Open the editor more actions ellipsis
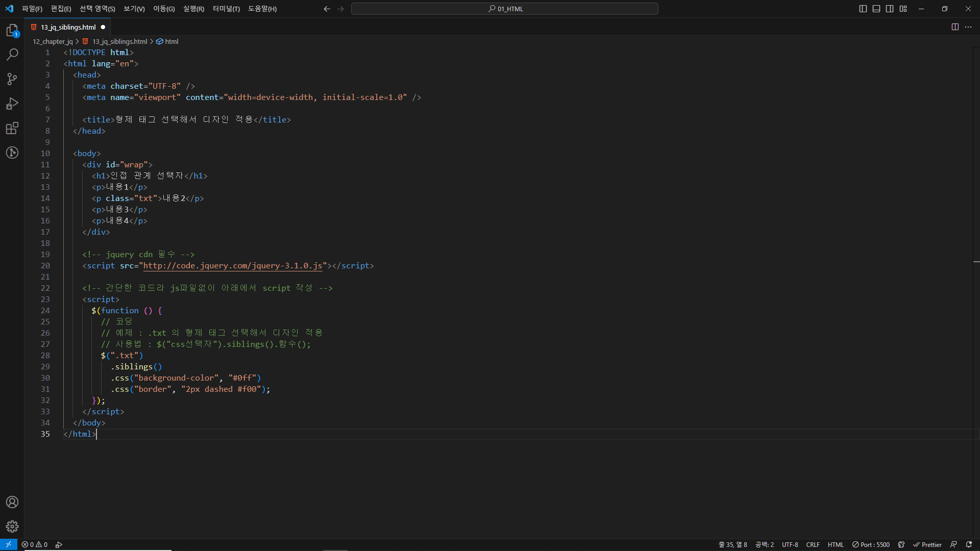Screen dimensions: 980x551 (x=968, y=27)
